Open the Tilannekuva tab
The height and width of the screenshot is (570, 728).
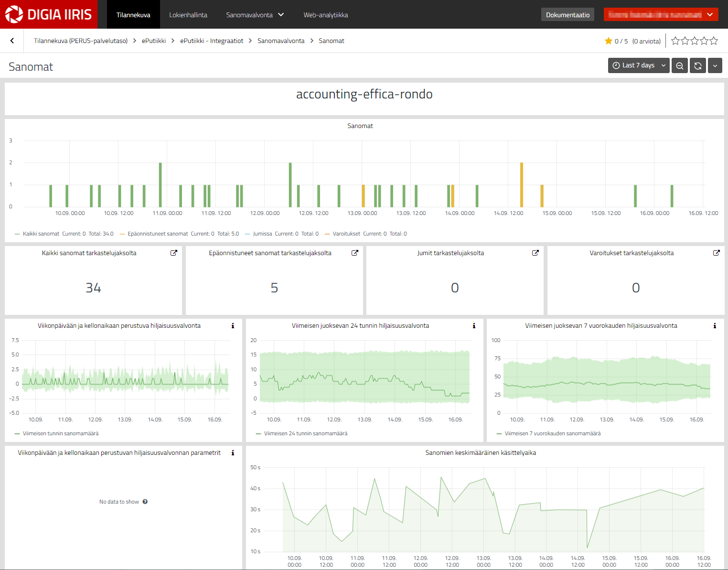click(133, 15)
